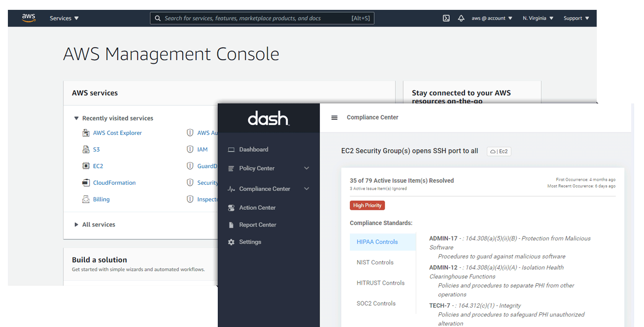Open the EC2 service link
This screenshot has height=327, width=644.
98,166
